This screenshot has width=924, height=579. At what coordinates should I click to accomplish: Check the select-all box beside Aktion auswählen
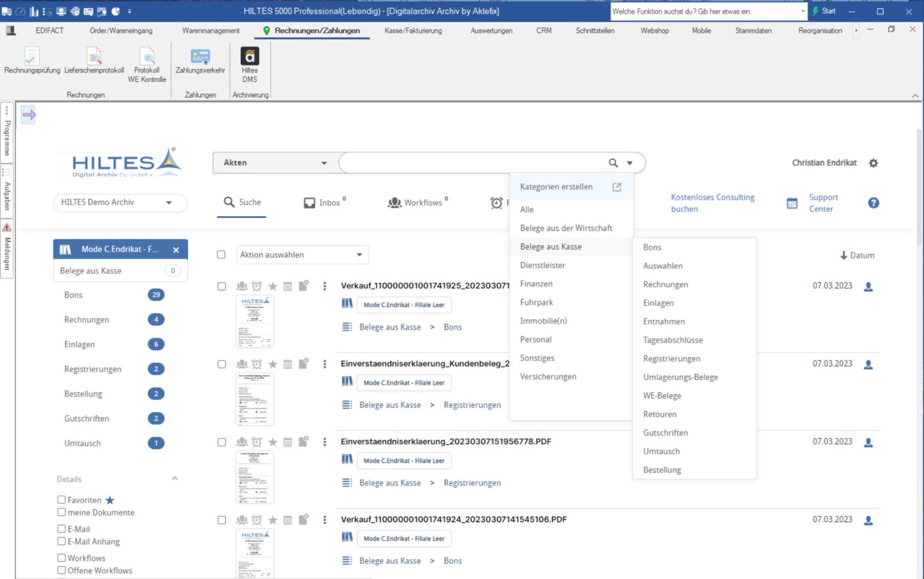221,255
